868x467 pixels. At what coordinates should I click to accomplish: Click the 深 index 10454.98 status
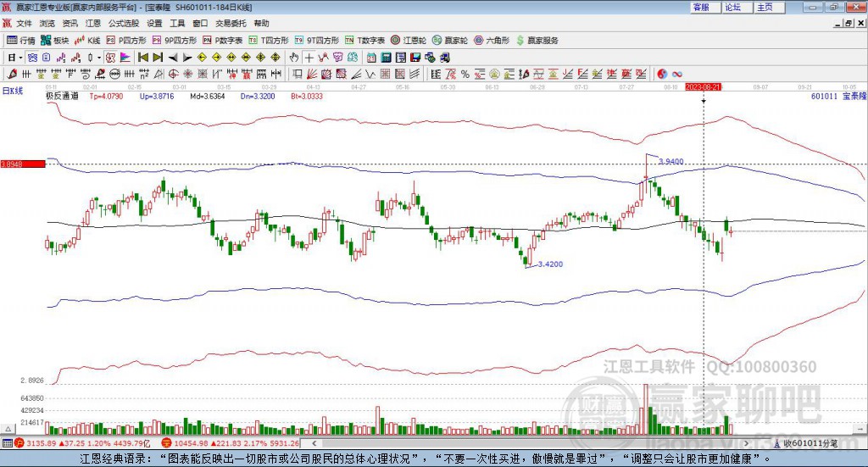click(x=231, y=443)
